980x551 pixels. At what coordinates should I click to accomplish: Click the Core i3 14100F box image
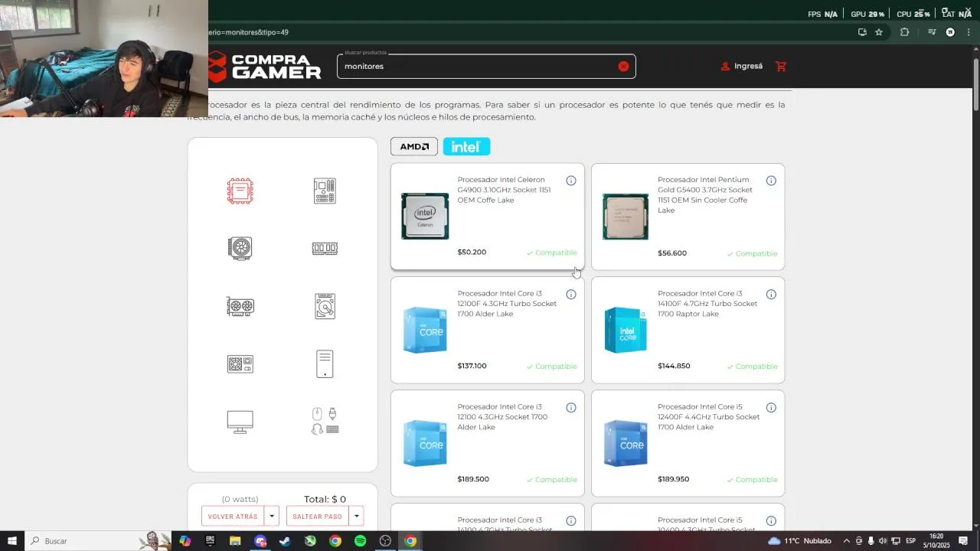tap(626, 330)
